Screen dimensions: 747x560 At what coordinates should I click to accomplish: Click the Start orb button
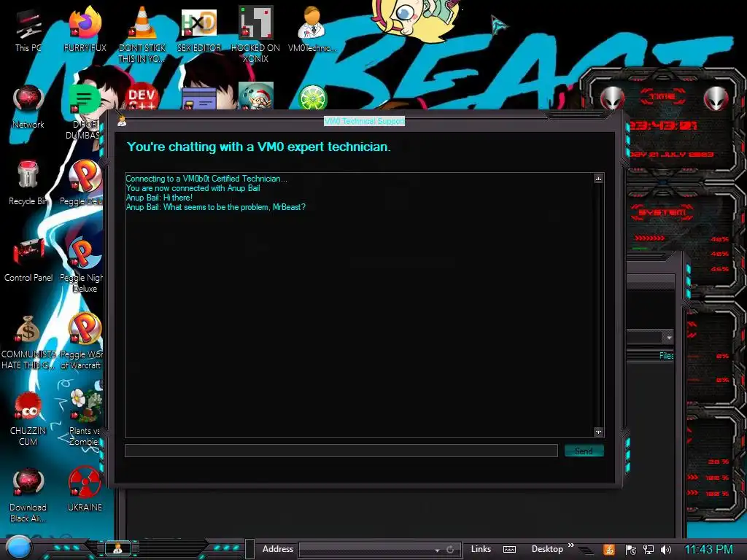18,548
